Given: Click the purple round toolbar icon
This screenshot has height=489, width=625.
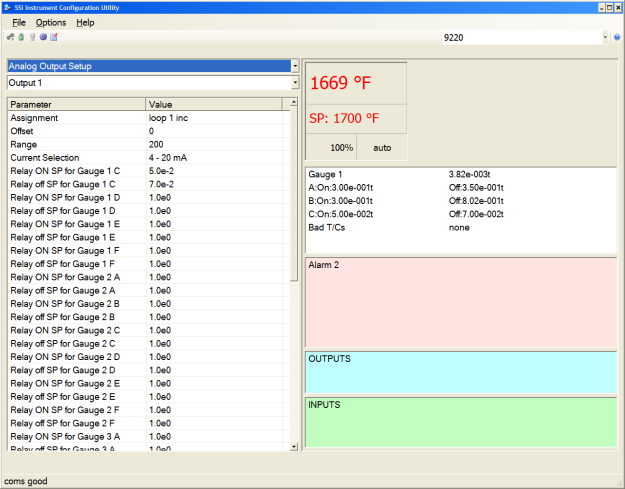Looking at the screenshot, I should [43, 37].
